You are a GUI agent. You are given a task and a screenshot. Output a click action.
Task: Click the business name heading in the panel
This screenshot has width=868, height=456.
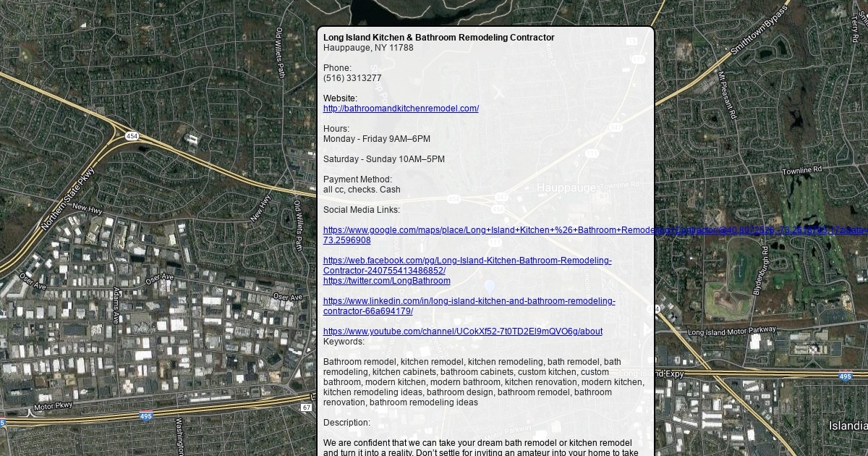click(438, 38)
